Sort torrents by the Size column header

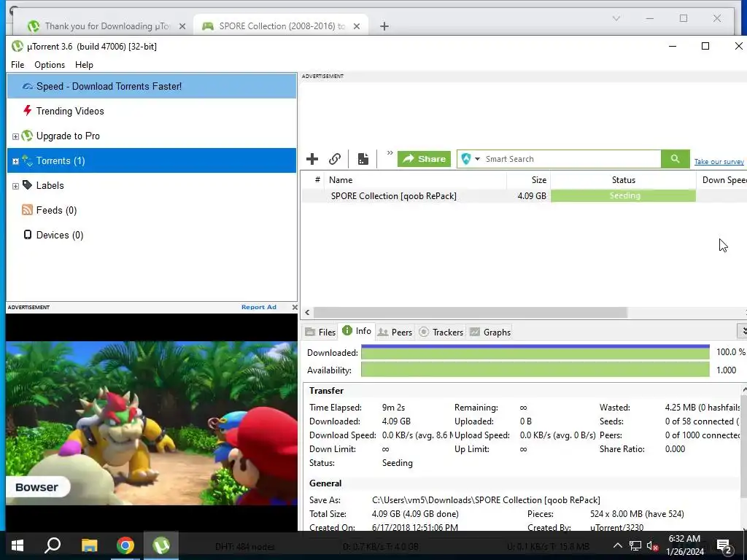tap(528, 180)
